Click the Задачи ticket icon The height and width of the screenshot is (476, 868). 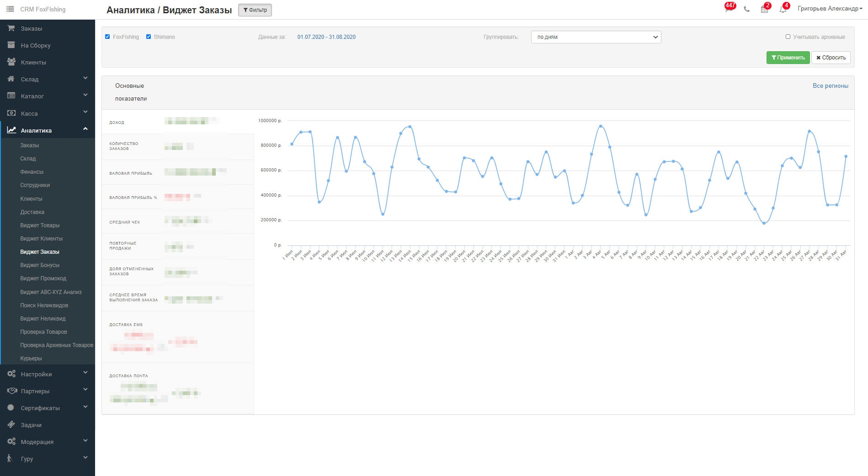coord(11,425)
